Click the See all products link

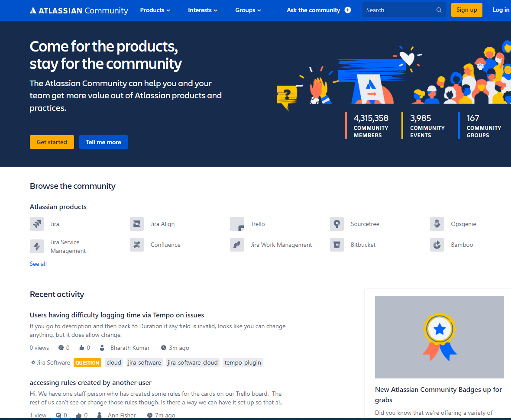point(38,264)
